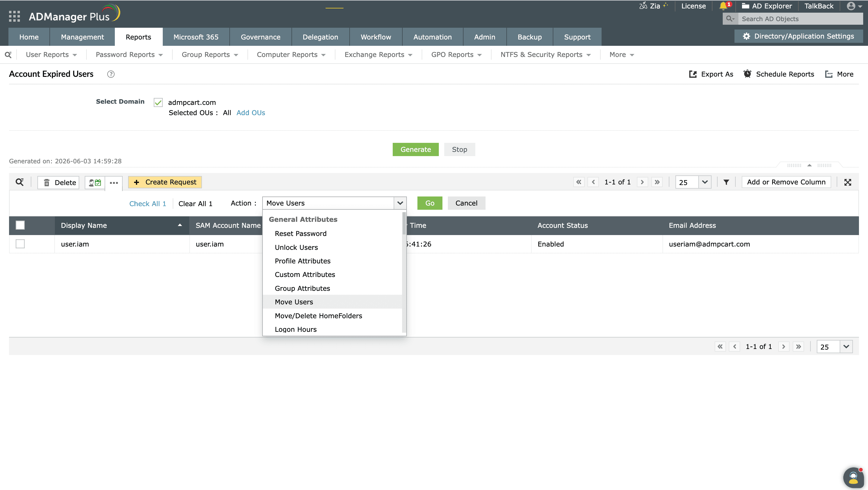This screenshot has height=490, width=868.
Task: Open the Action select dropdown arrow
Action: tap(400, 203)
